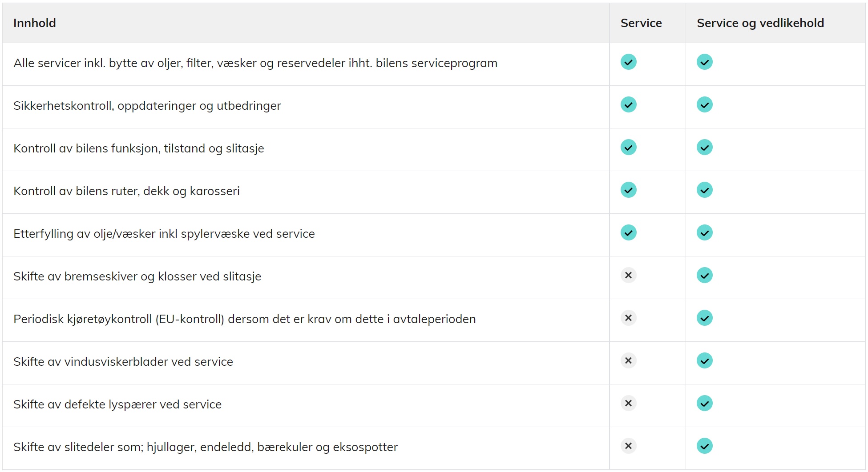Click Service X icon for bremseskiver row

coord(628,276)
